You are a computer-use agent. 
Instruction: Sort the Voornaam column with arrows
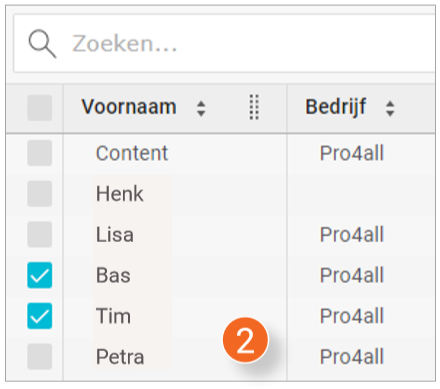pyautogui.click(x=201, y=109)
